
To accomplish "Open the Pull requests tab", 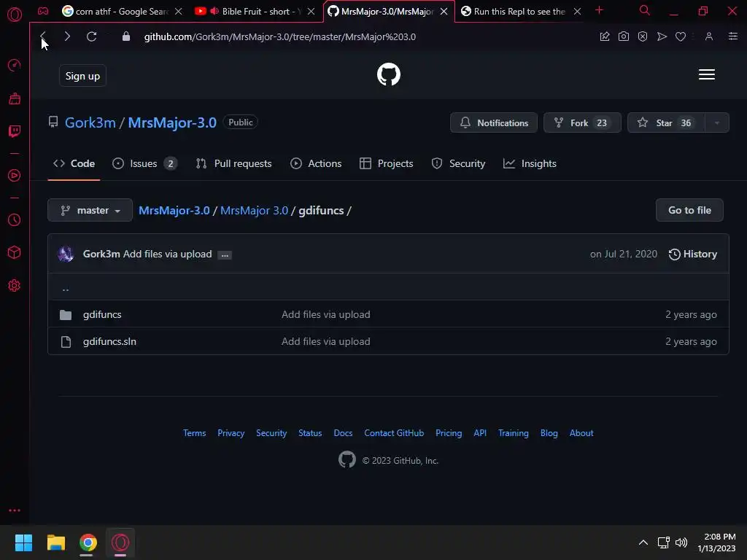I will click(x=233, y=163).
